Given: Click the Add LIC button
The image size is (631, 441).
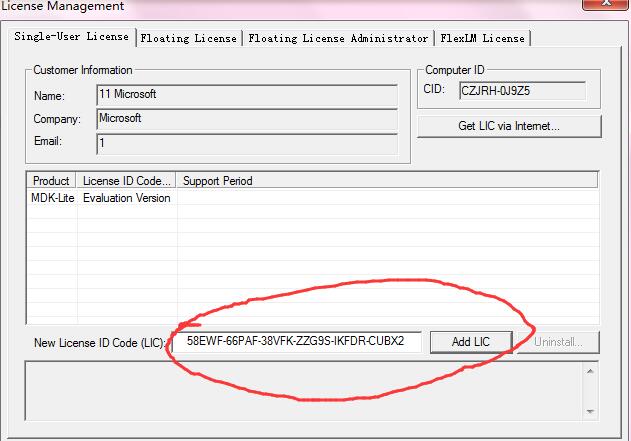Looking at the screenshot, I should pyautogui.click(x=471, y=342).
